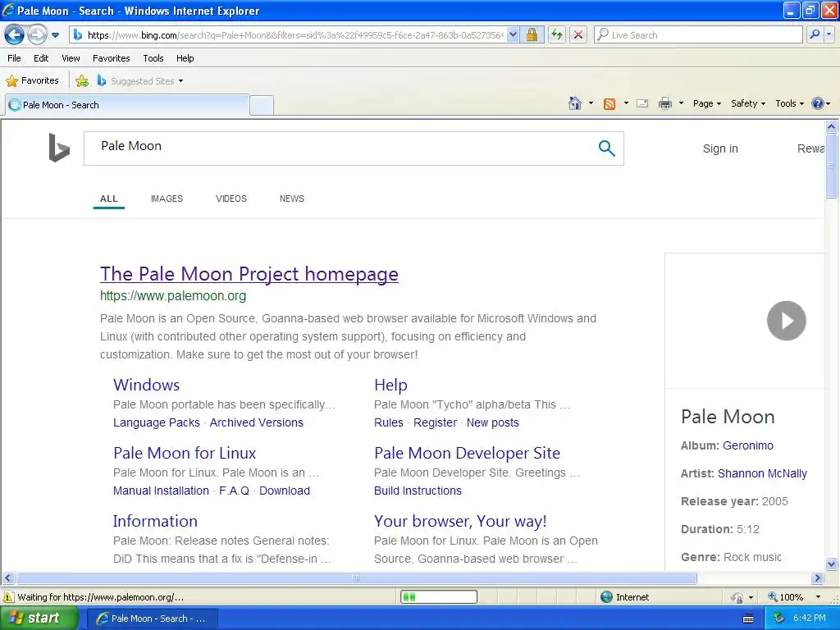The image size is (840, 630).
Task: Open the Pale Moon for Linux link
Action: [x=185, y=453]
